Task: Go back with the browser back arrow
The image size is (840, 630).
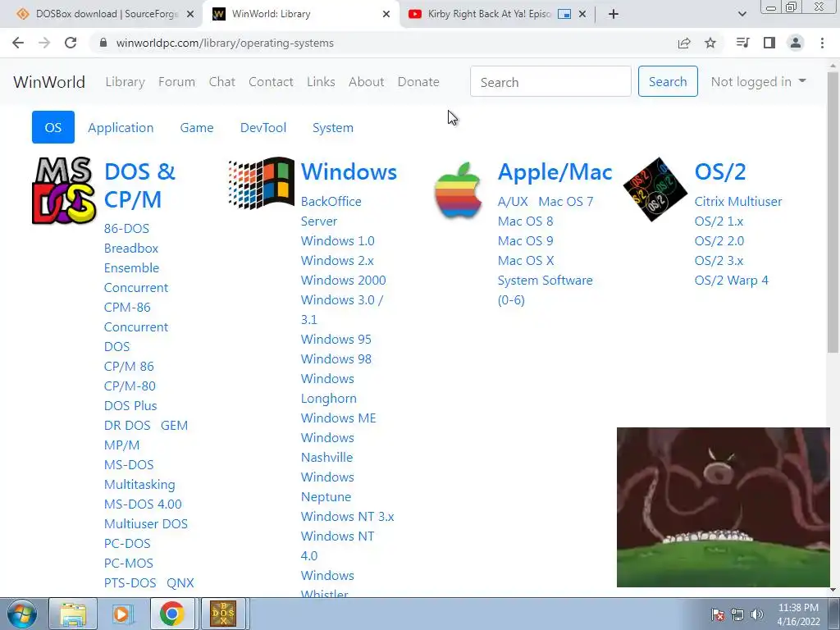Action: (x=18, y=43)
